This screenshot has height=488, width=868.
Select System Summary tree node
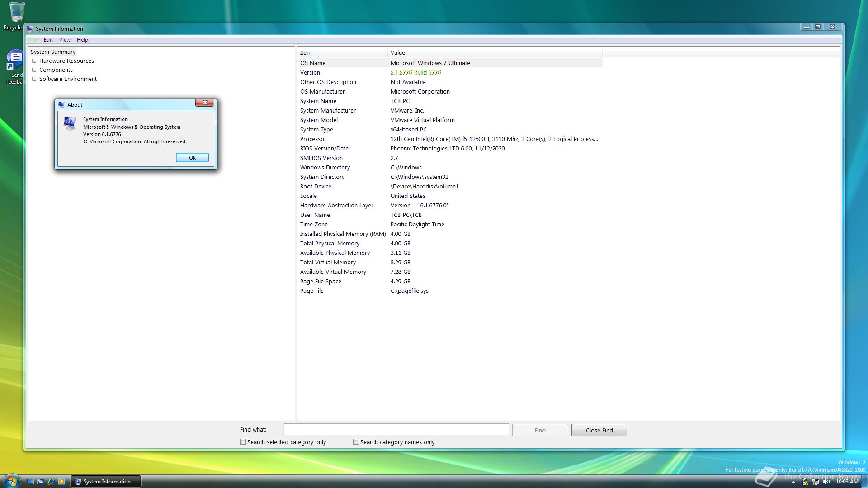click(x=53, y=52)
